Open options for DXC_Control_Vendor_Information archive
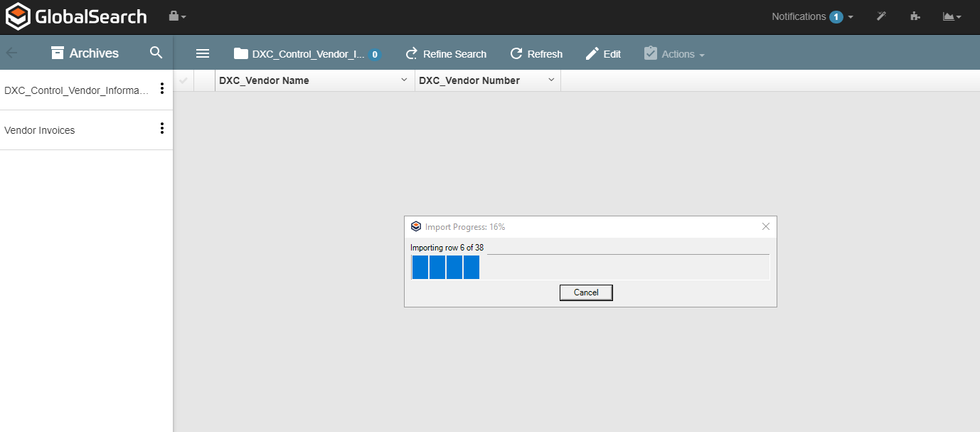 coord(162,89)
